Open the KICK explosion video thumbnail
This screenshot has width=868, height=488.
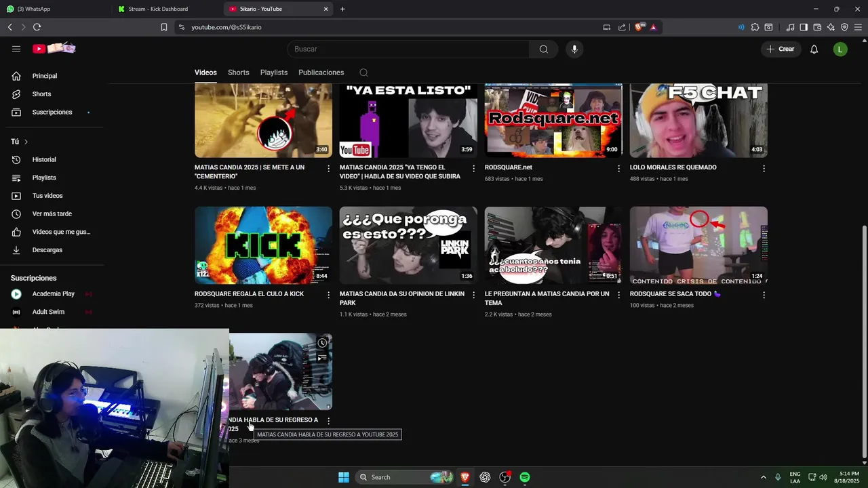pos(263,245)
